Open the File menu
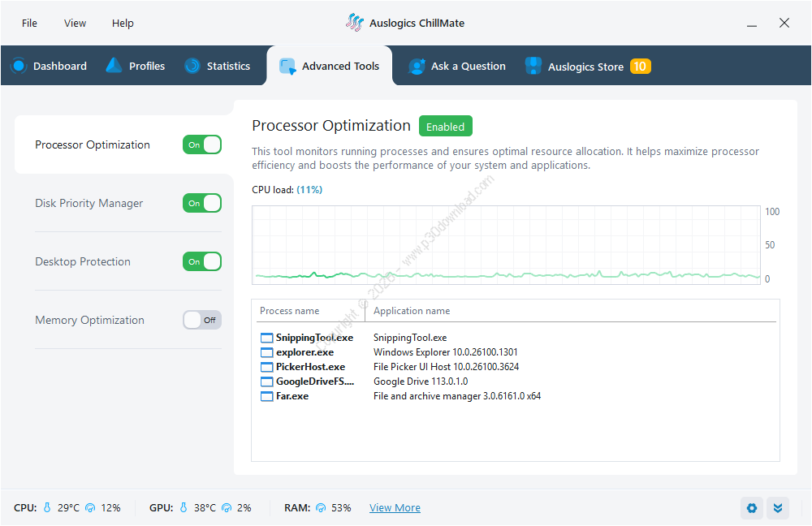 [29, 23]
